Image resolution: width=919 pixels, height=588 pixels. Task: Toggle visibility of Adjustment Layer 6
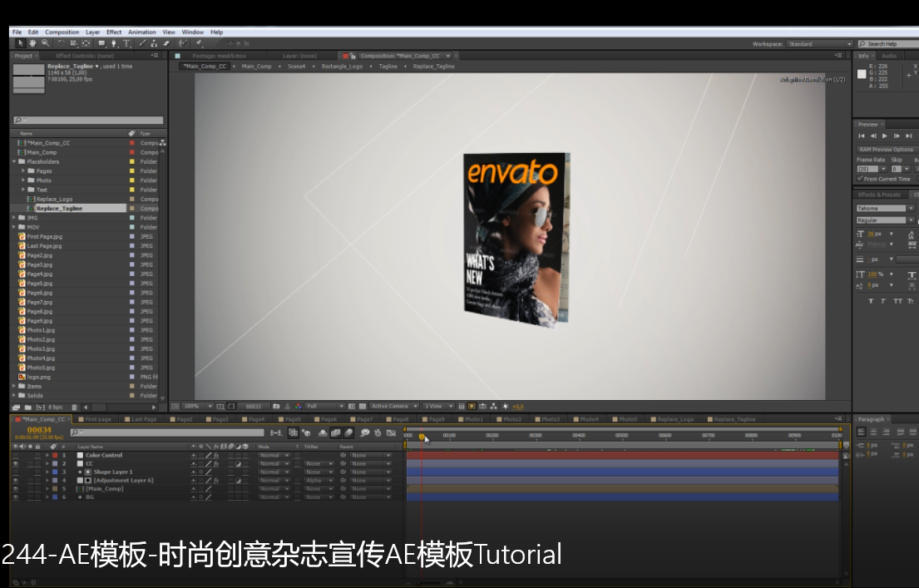pyautogui.click(x=16, y=481)
